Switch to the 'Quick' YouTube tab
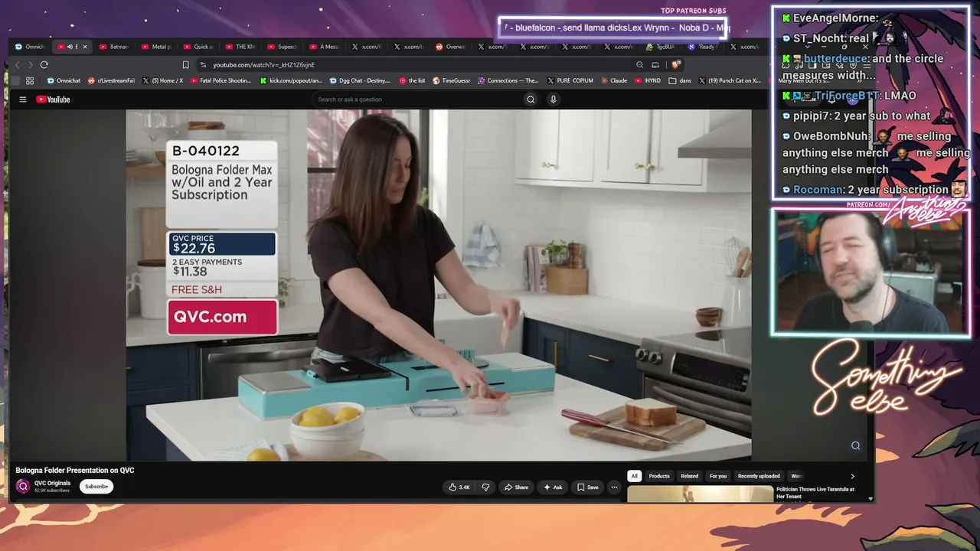 coord(199,47)
